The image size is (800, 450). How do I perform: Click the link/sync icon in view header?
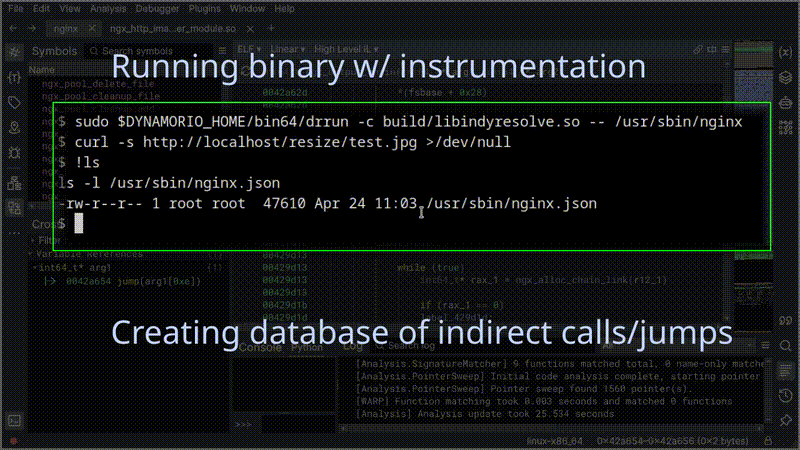tap(697, 49)
